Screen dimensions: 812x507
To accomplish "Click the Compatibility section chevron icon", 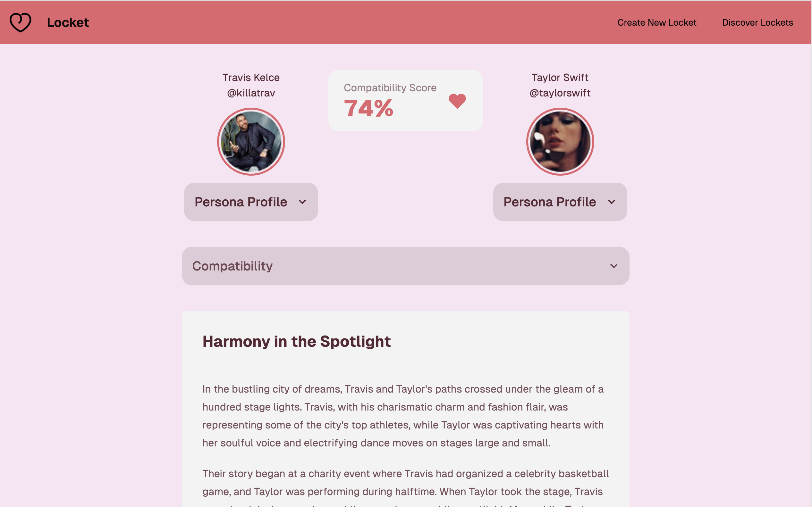I will coord(614,266).
